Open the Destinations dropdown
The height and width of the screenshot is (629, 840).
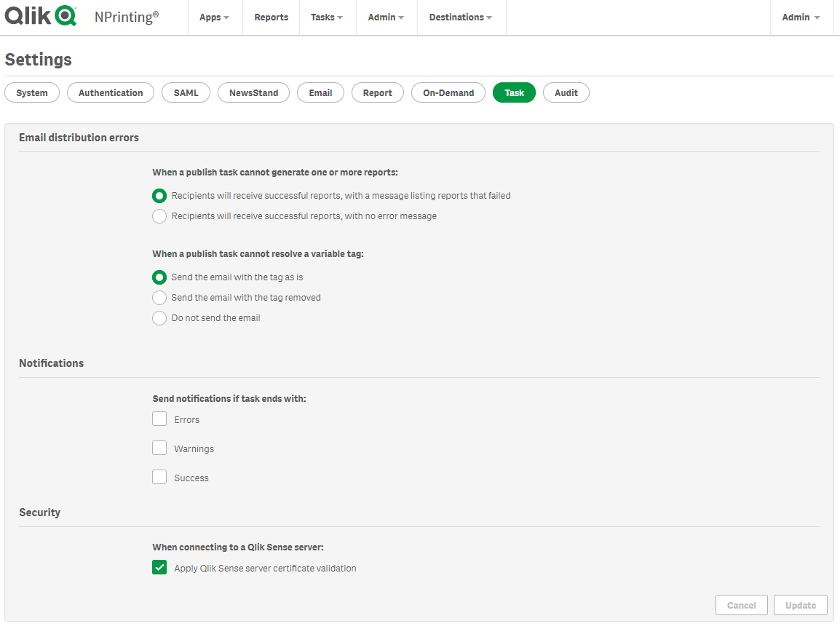point(461,17)
